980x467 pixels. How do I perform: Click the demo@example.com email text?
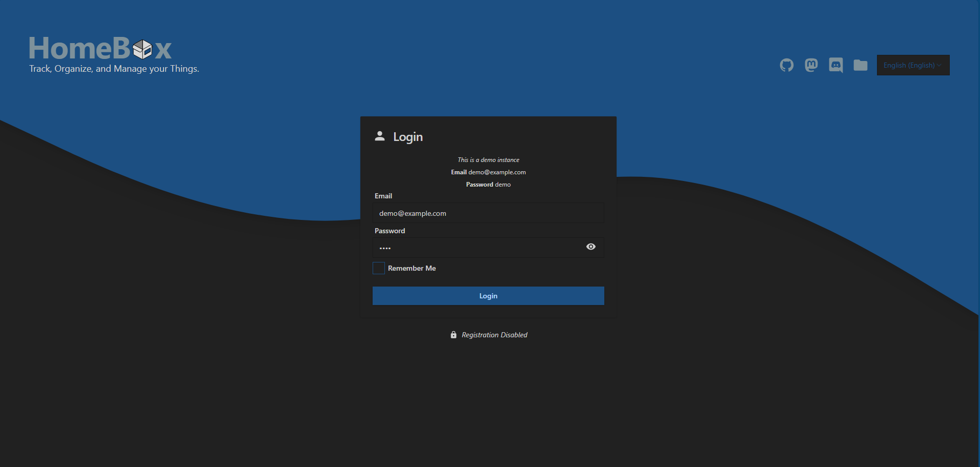(497, 172)
